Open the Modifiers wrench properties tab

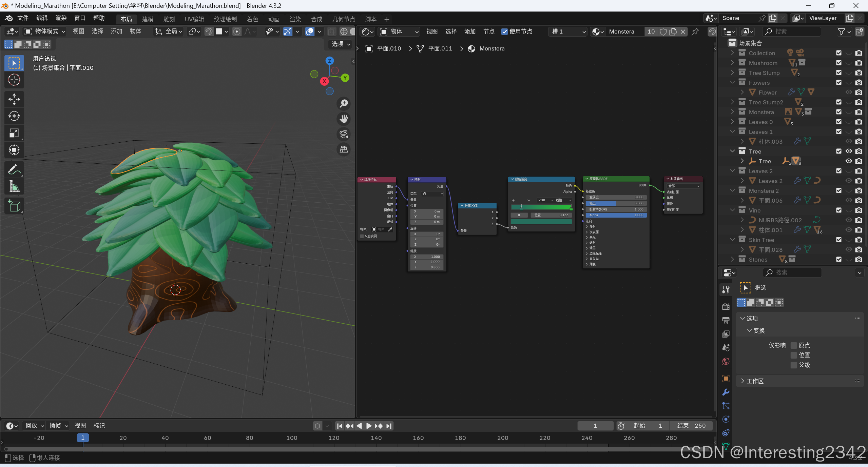[726, 392]
